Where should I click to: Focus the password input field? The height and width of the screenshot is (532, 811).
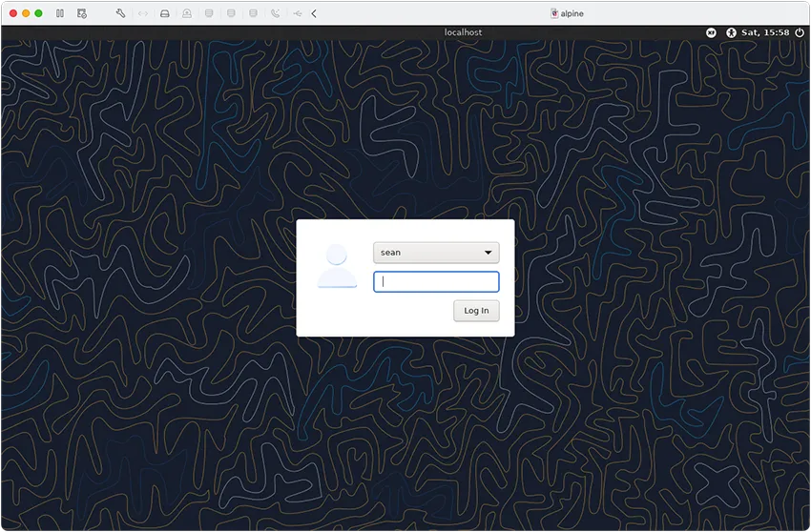[x=436, y=281]
